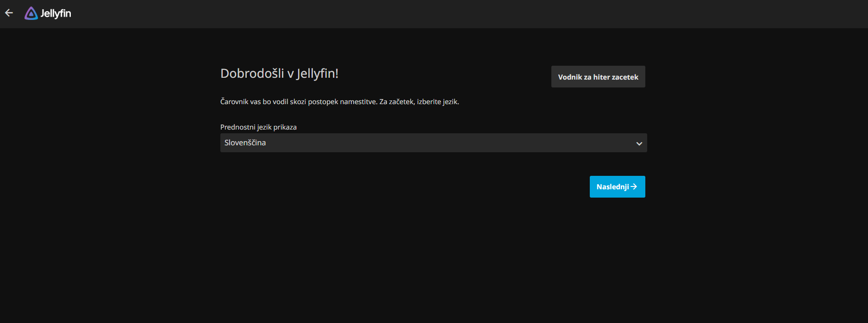The height and width of the screenshot is (323, 868).
Task: Continue with the Naslednji button
Action: [x=617, y=186]
